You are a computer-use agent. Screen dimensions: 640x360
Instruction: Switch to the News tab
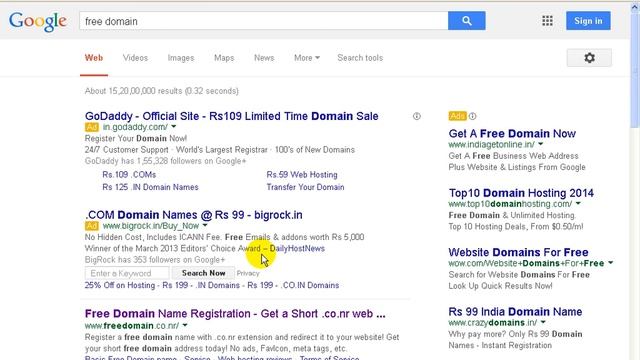pos(264,58)
